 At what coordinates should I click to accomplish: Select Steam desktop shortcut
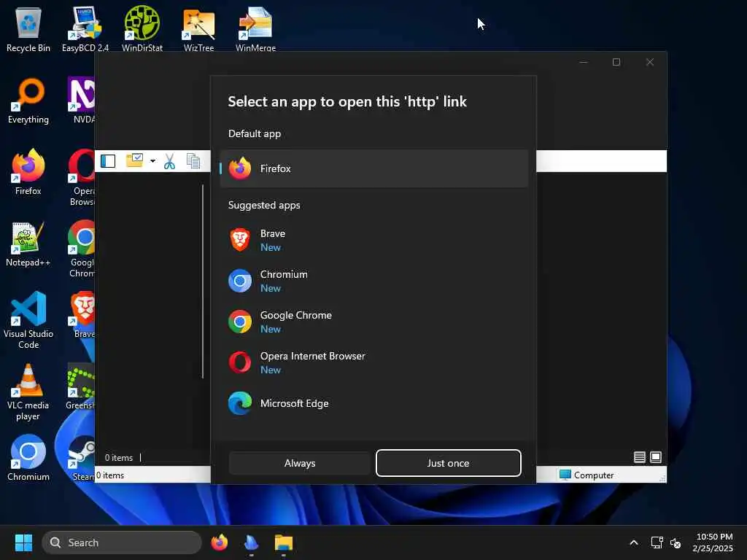point(82,458)
